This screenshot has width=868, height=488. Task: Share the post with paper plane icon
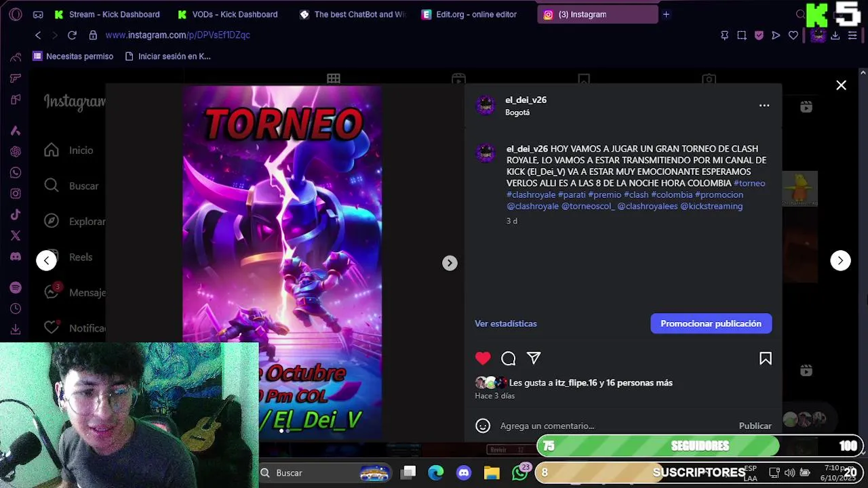pyautogui.click(x=534, y=359)
